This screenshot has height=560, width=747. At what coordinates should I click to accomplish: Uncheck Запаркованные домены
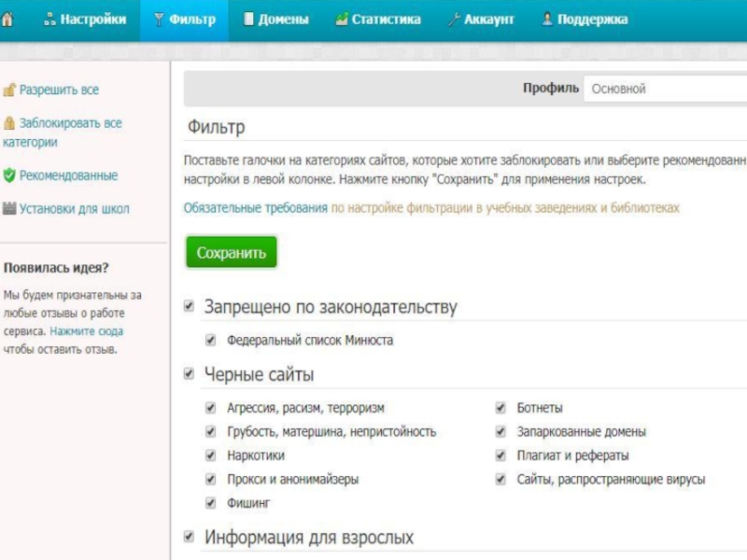(x=500, y=431)
